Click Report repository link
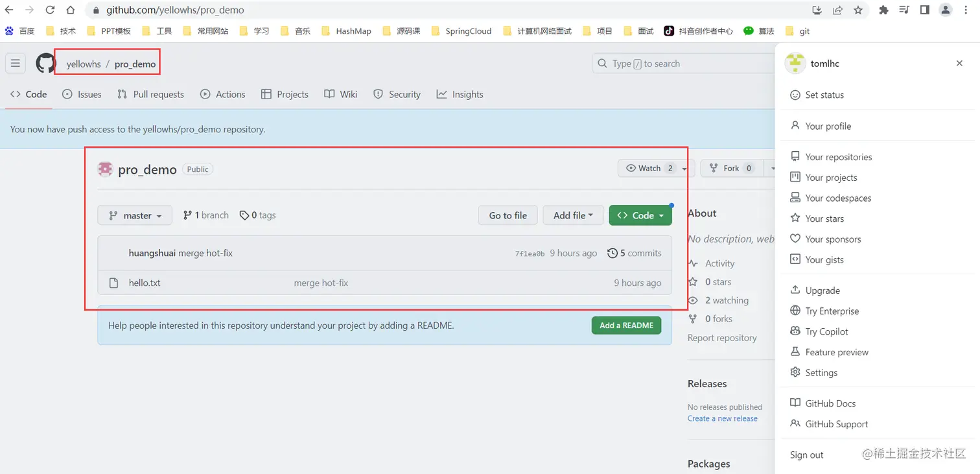Image resolution: width=980 pixels, height=474 pixels. (x=722, y=338)
